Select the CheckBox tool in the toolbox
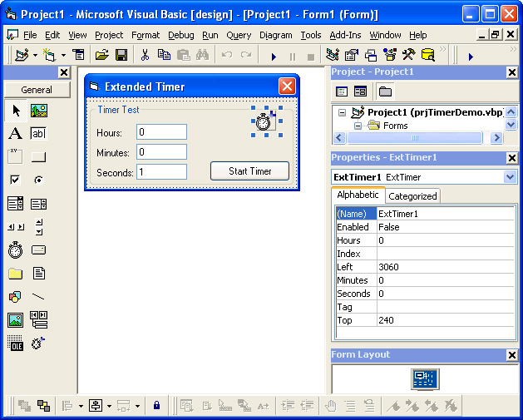 15,180
